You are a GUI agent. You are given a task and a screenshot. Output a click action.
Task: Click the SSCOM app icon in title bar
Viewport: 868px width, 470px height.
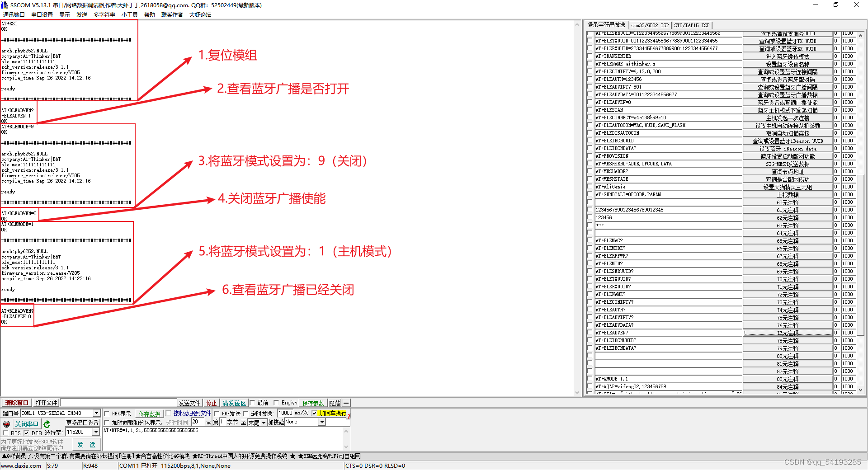5,5
